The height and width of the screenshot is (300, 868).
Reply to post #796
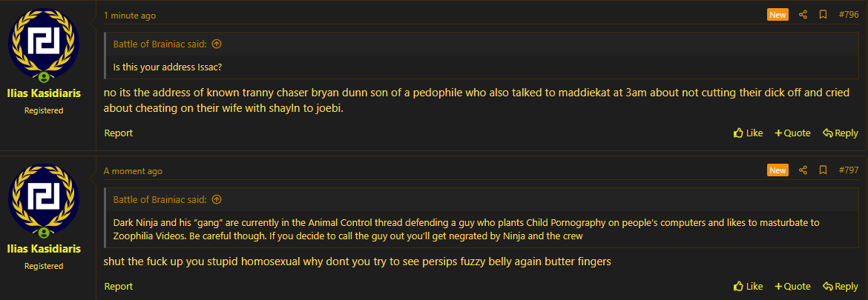[x=840, y=133]
